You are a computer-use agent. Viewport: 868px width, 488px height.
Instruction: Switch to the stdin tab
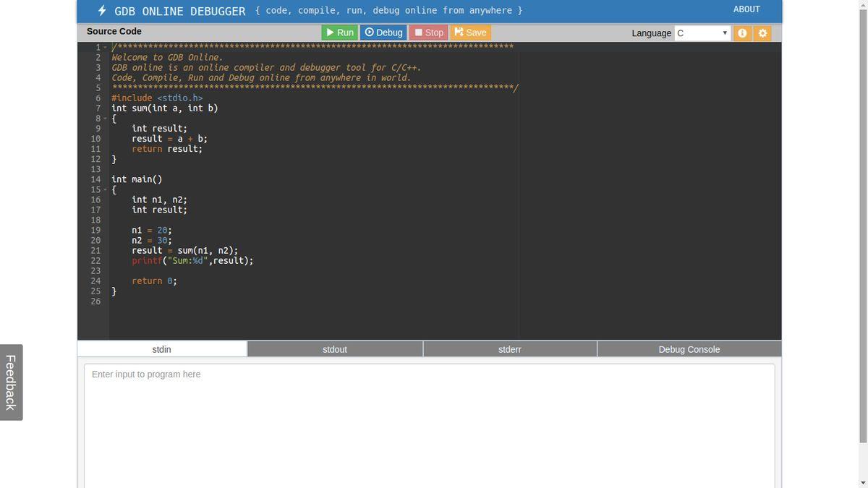(162, 349)
